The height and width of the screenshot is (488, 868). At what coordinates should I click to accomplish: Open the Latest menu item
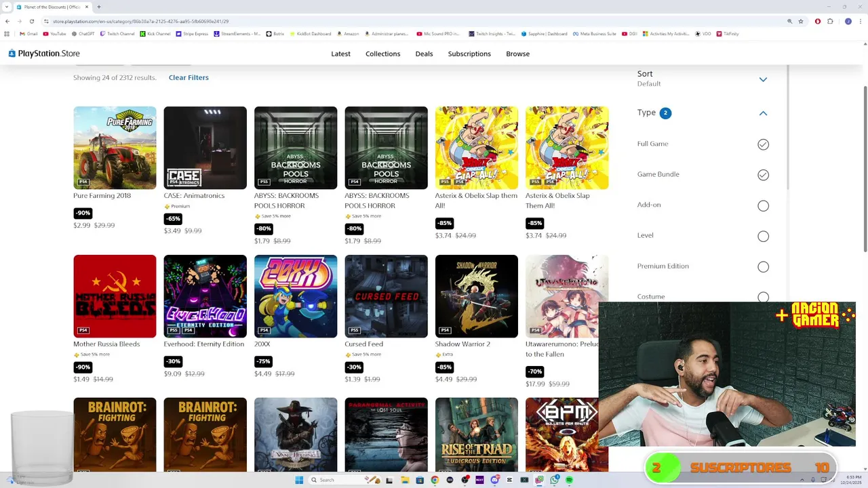[x=340, y=54]
